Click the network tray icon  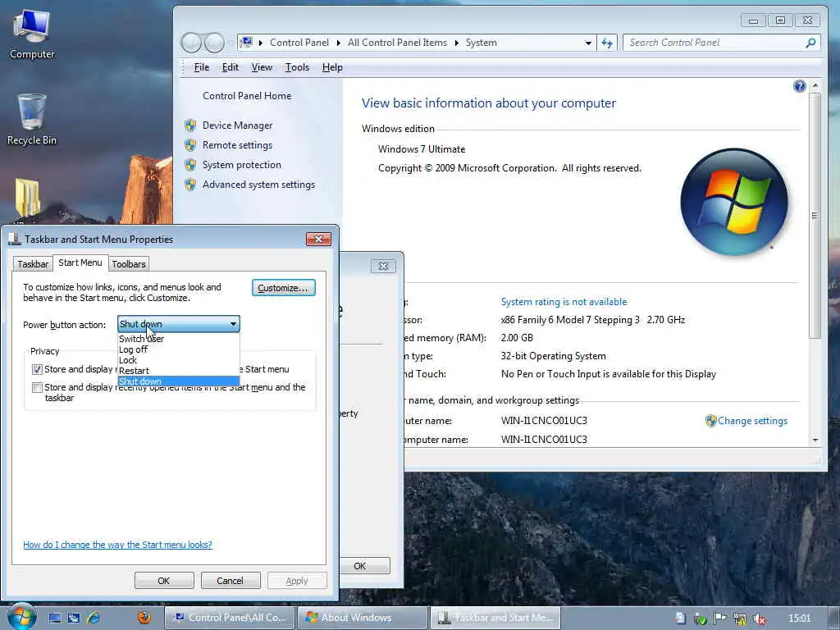click(739, 619)
